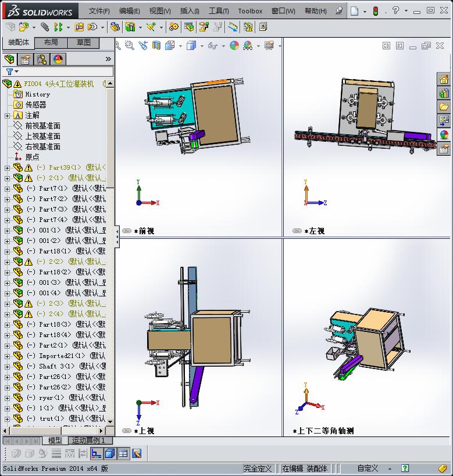The image size is (453, 476).
Task: Click the Edit Appearance color ball icon
Action: (x=234, y=45)
